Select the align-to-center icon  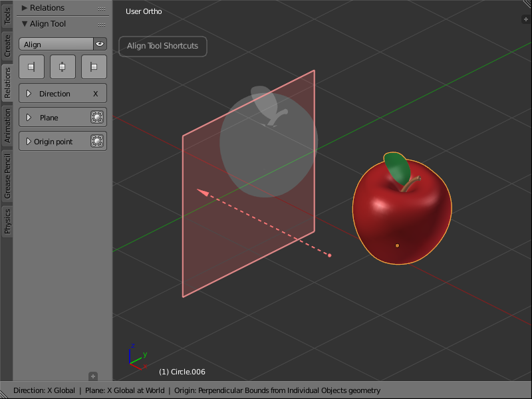pyautogui.click(x=63, y=66)
